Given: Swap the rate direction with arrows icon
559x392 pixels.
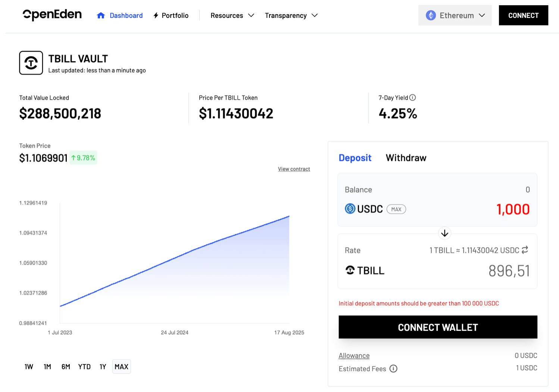Looking at the screenshot, I should pos(525,250).
